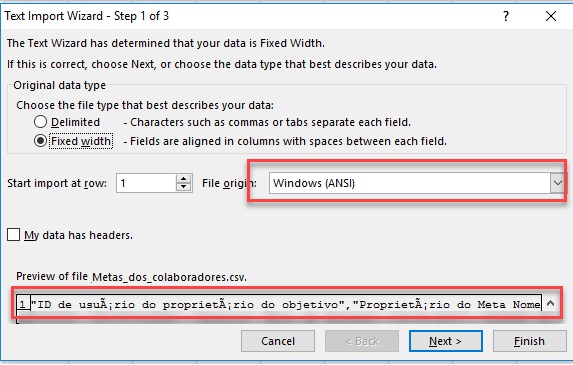Click the preview row number 1
573x365 pixels.
click(x=23, y=304)
